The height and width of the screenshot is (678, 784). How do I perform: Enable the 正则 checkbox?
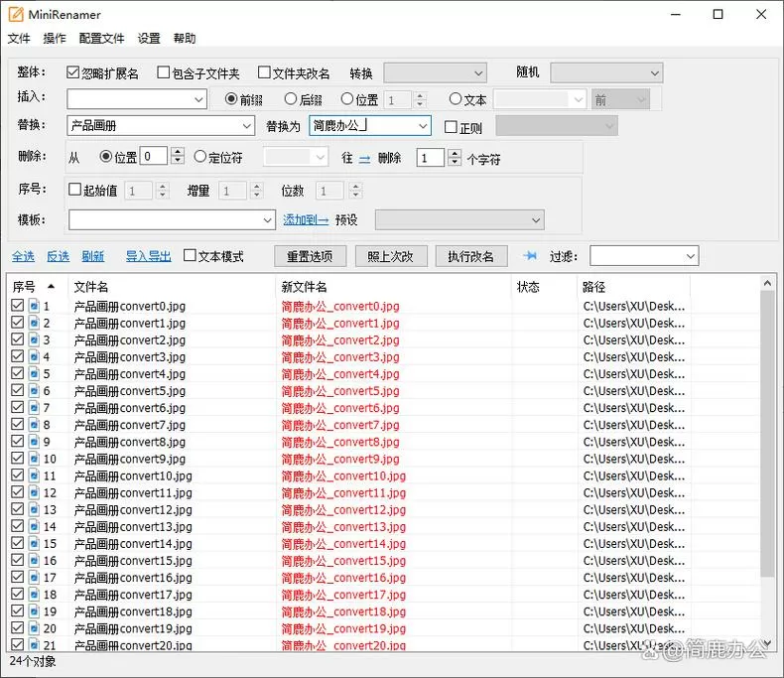pos(451,127)
